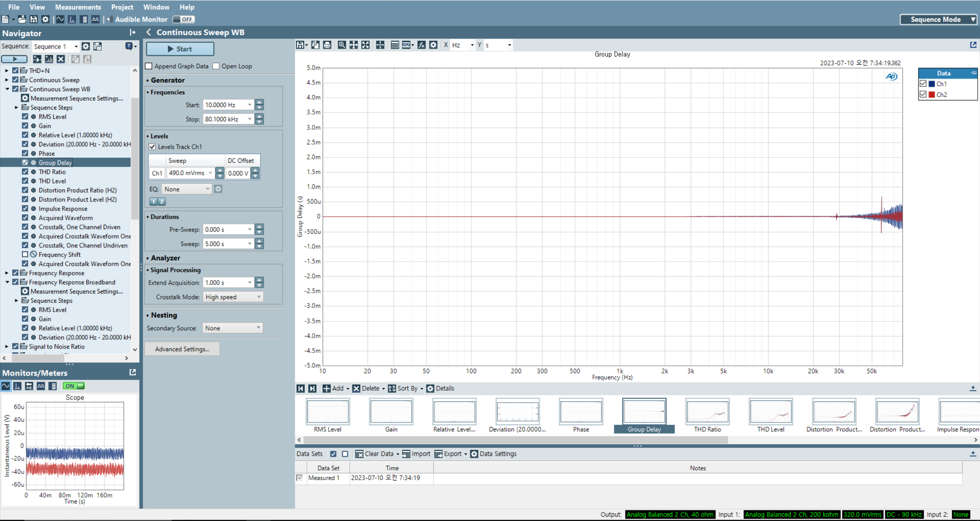Click the Advanced Settings button

[x=182, y=349]
